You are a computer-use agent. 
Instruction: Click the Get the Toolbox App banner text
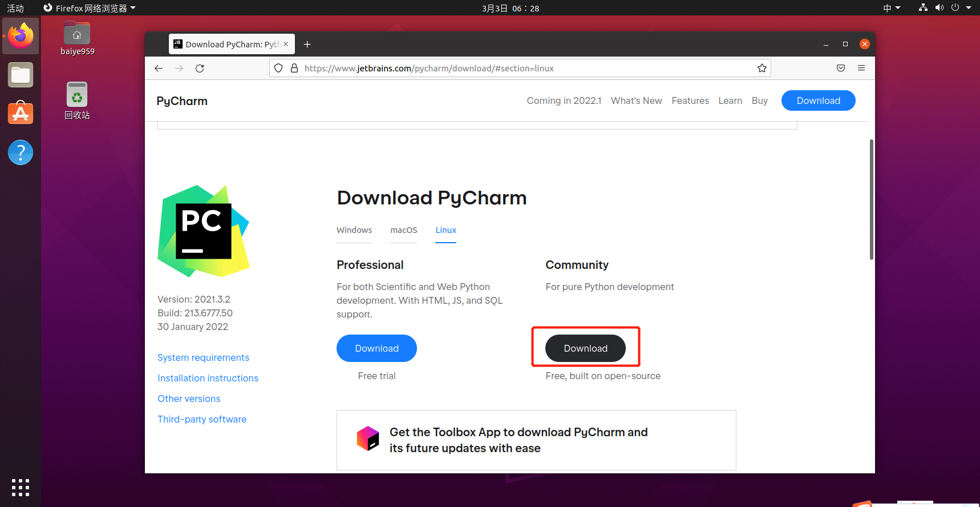(519, 440)
